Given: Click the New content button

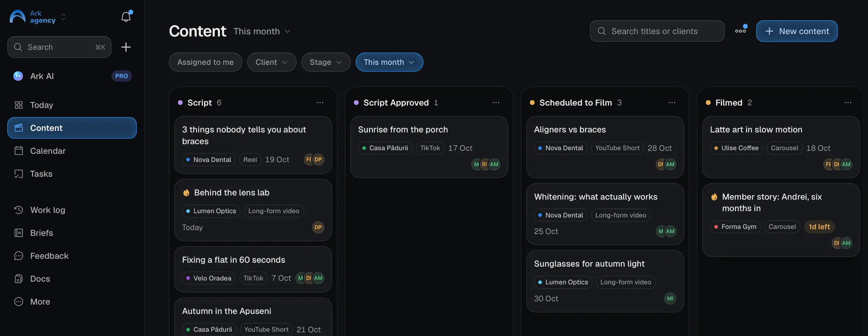Looking at the screenshot, I should pyautogui.click(x=797, y=31).
